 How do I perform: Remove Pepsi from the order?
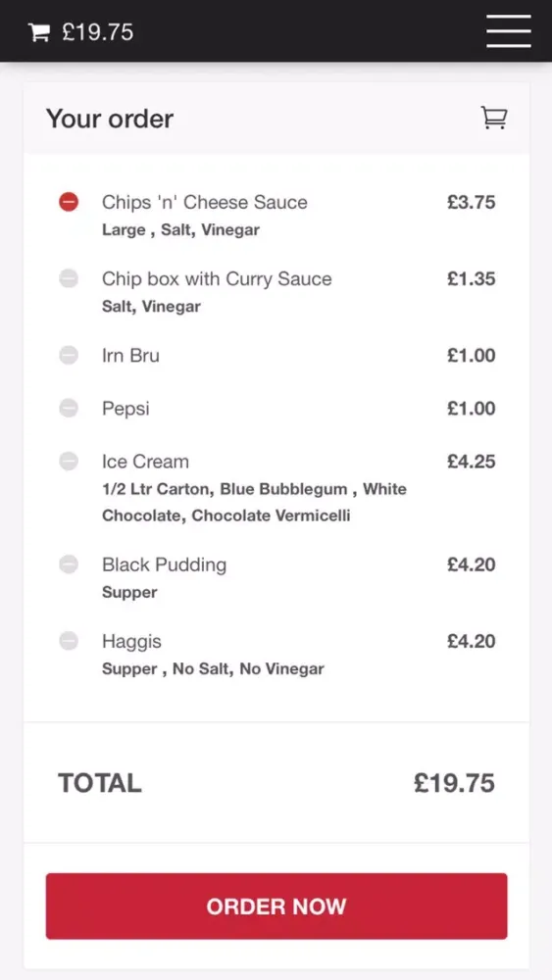coord(69,408)
